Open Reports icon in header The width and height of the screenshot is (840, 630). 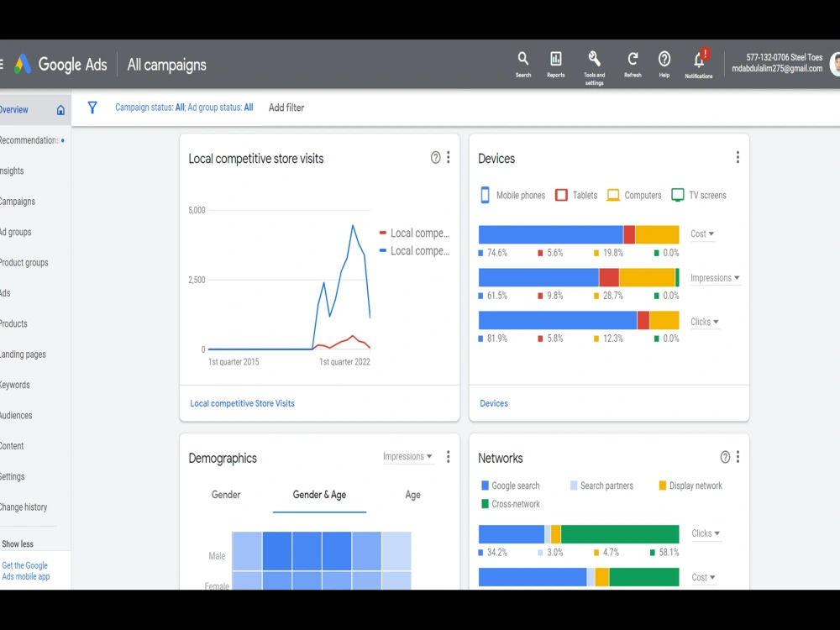click(555, 65)
